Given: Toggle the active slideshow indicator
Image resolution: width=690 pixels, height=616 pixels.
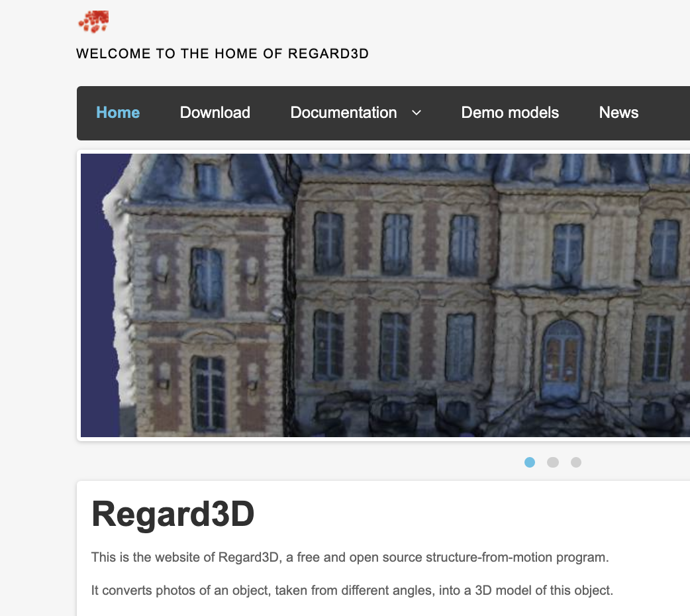Looking at the screenshot, I should tap(530, 462).
